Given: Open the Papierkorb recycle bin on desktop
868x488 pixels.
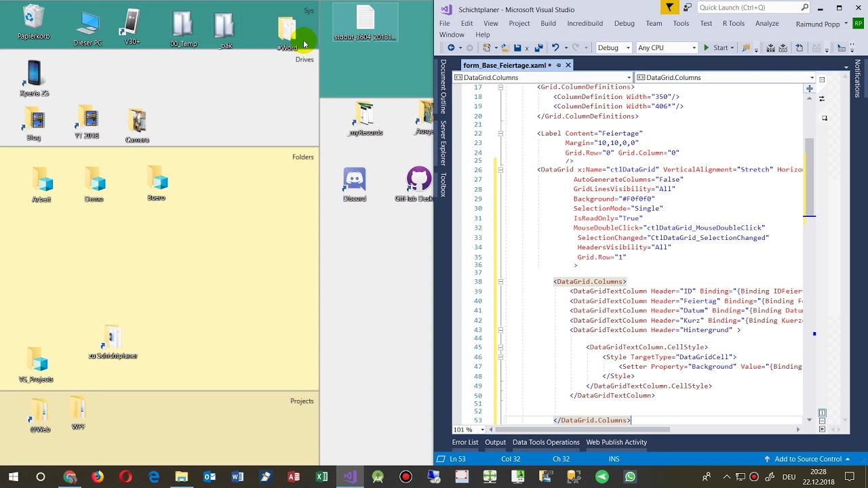Looking at the screenshot, I should pos(33,22).
